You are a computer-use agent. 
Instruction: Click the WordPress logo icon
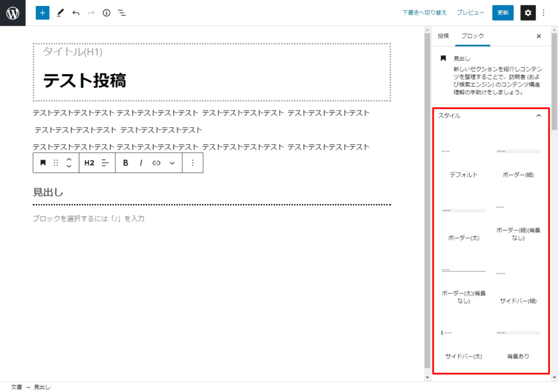[13, 13]
